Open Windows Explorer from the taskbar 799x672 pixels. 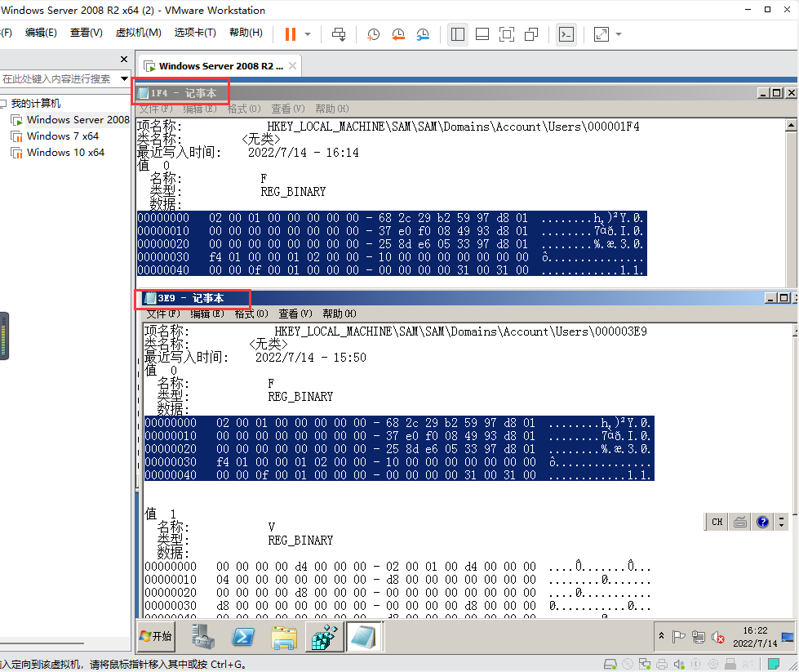tap(284, 637)
